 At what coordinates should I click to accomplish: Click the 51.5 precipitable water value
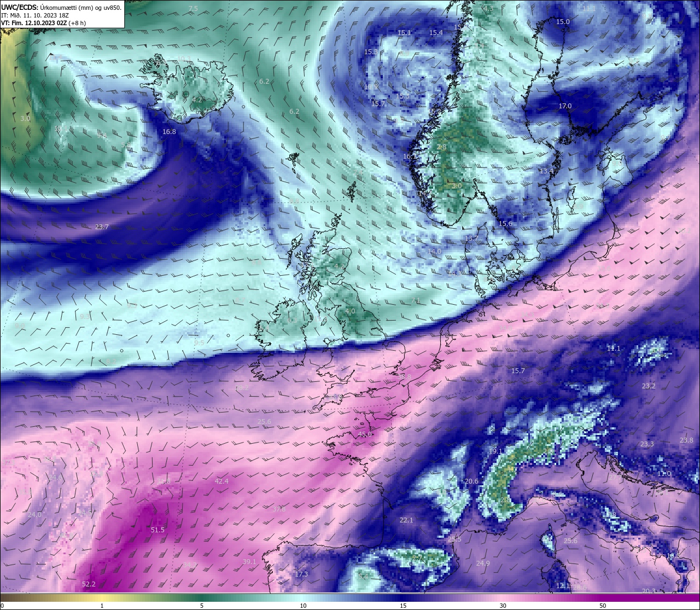[x=157, y=530]
